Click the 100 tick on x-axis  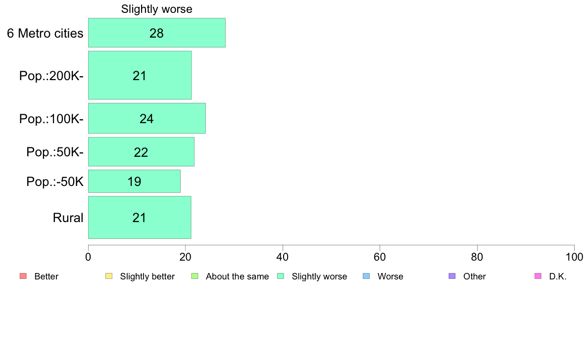(574, 257)
